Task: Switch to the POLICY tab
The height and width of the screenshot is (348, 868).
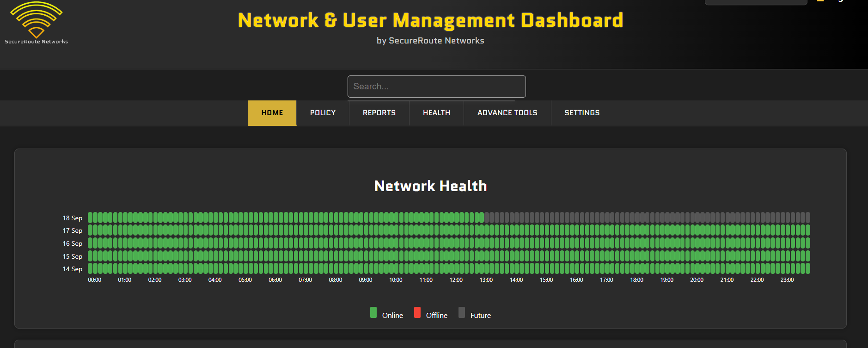Action: pos(323,113)
